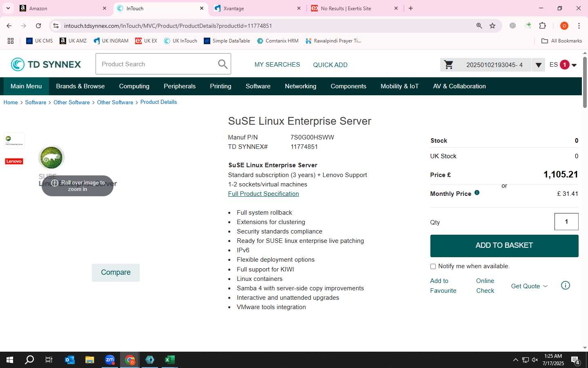Open the Computing menu
This screenshot has height=368, width=588.
134,86
